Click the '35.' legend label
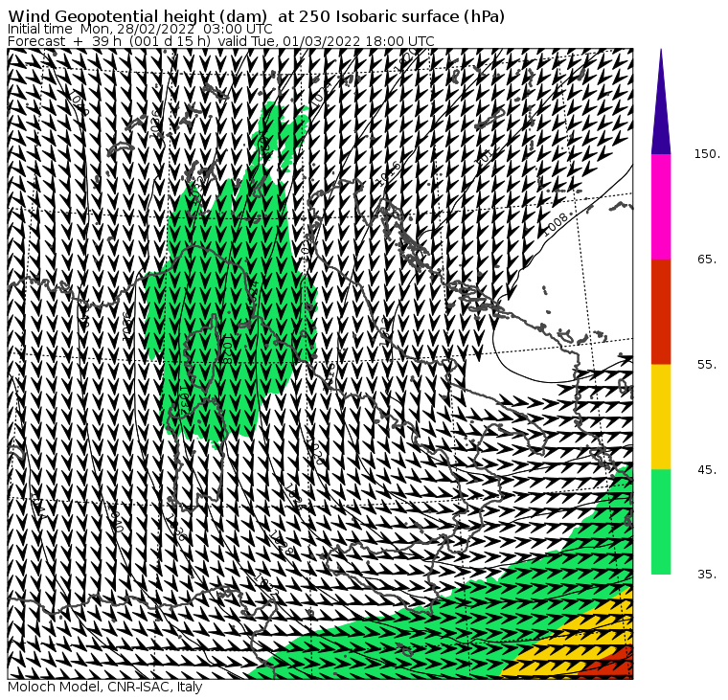Viewport: 728px width, 700px height. [707, 575]
